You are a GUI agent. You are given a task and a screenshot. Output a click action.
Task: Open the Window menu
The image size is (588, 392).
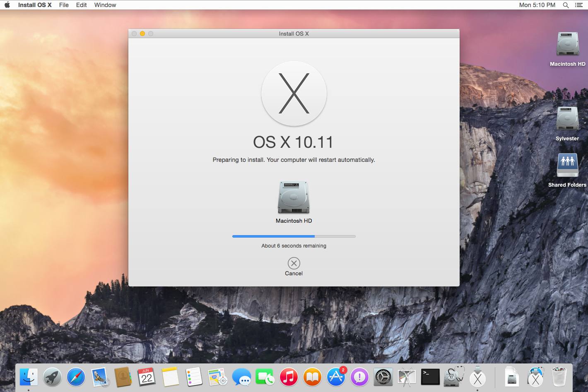click(x=105, y=5)
